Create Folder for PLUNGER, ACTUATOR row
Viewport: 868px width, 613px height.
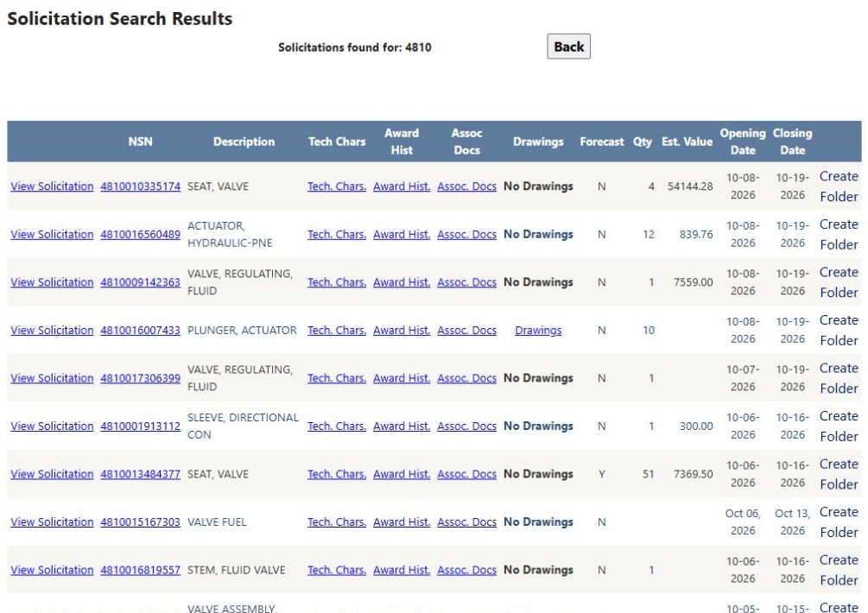(839, 331)
